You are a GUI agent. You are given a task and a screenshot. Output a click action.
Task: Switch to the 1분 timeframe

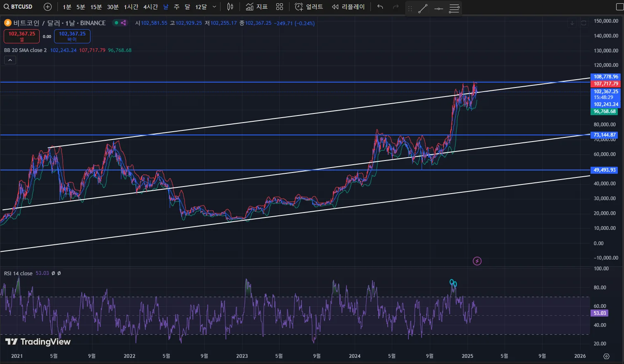tap(67, 7)
